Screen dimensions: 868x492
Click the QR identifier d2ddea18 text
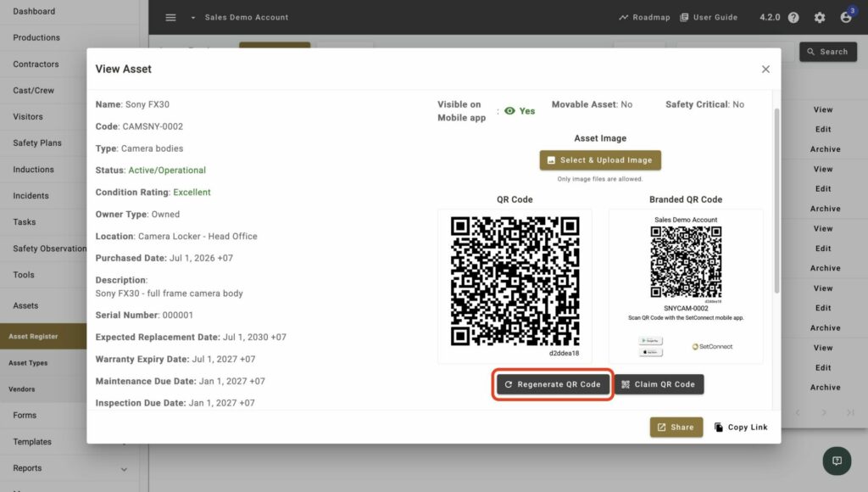click(x=564, y=353)
